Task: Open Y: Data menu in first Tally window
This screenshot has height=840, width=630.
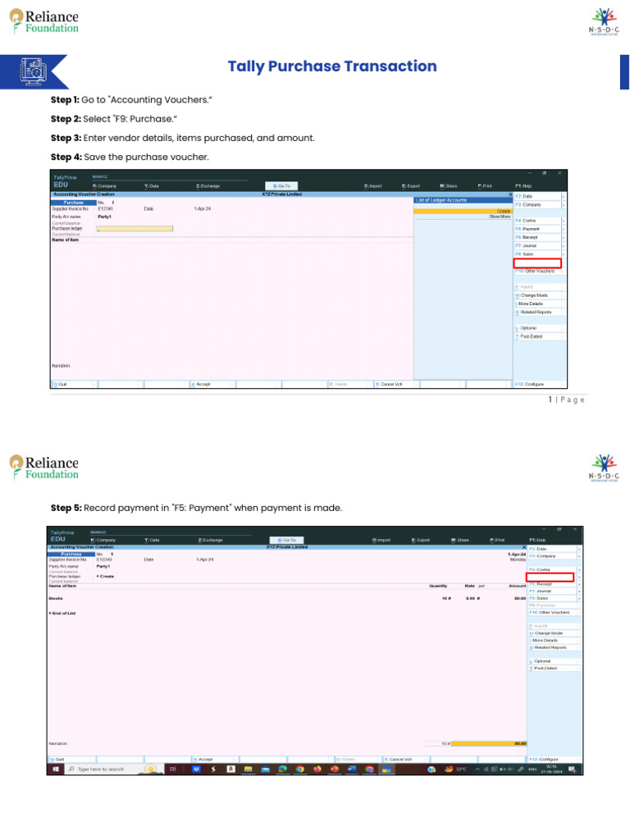Action: pos(152,186)
